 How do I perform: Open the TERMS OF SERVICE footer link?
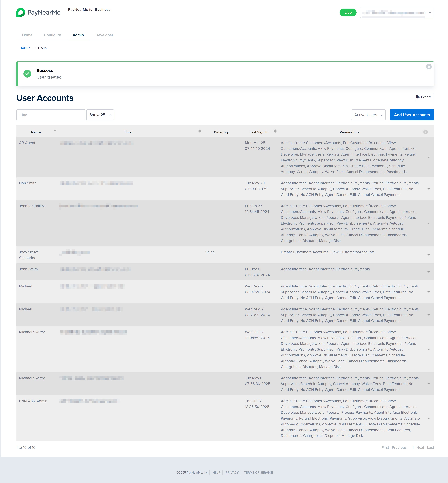(x=258, y=473)
